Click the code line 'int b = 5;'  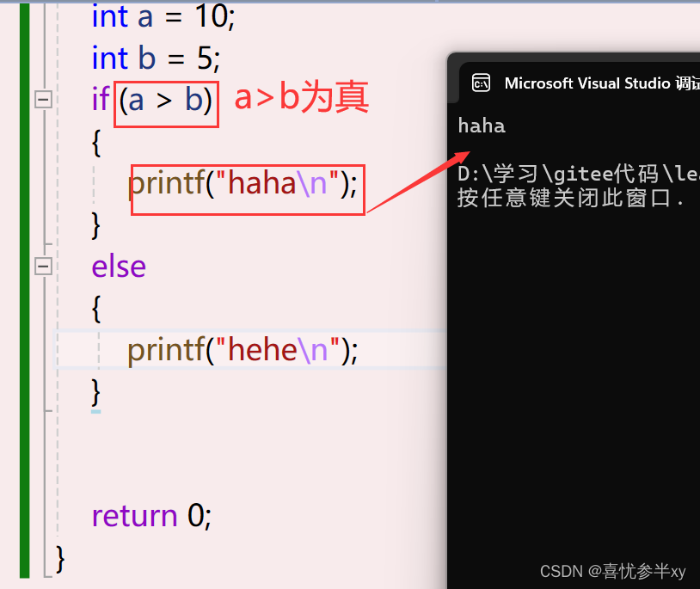(x=156, y=58)
